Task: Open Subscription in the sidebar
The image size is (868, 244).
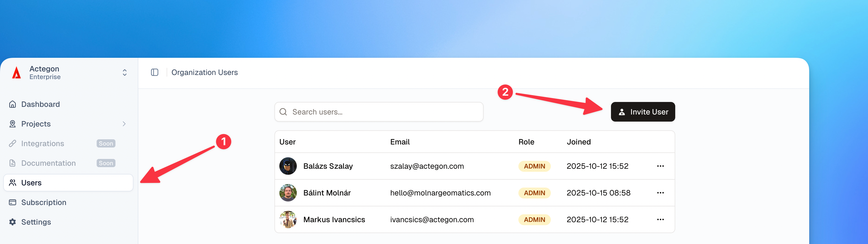Action: point(68,202)
